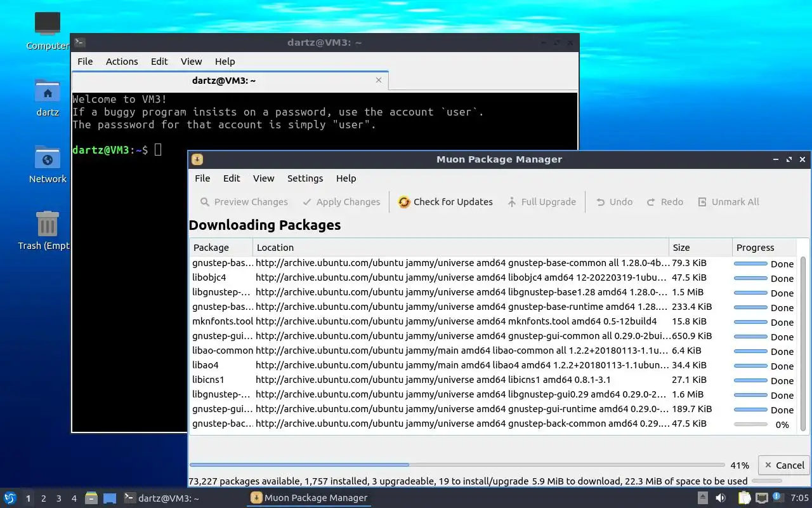The width and height of the screenshot is (812, 508).
Task: Click volume icon in system tray
Action: [x=721, y=498]
